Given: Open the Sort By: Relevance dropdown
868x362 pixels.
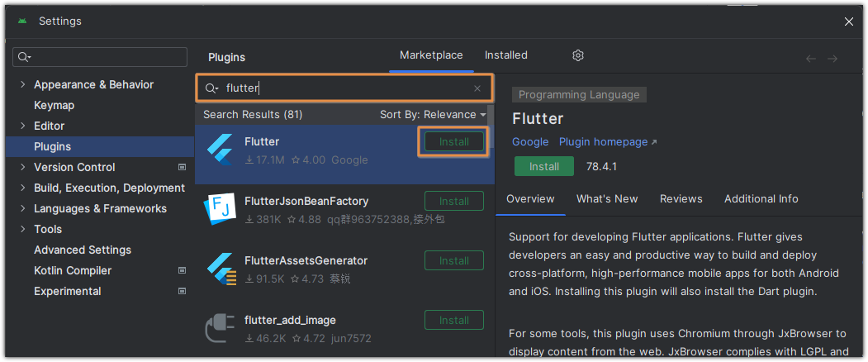Looking at the screenshot, I should tap(433, 114).
